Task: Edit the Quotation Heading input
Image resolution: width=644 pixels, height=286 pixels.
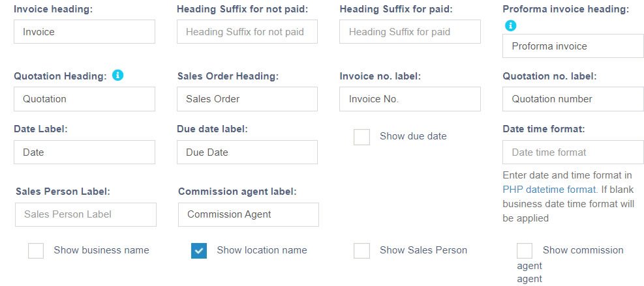Action: pyautogui.click(x=84, y=99)
